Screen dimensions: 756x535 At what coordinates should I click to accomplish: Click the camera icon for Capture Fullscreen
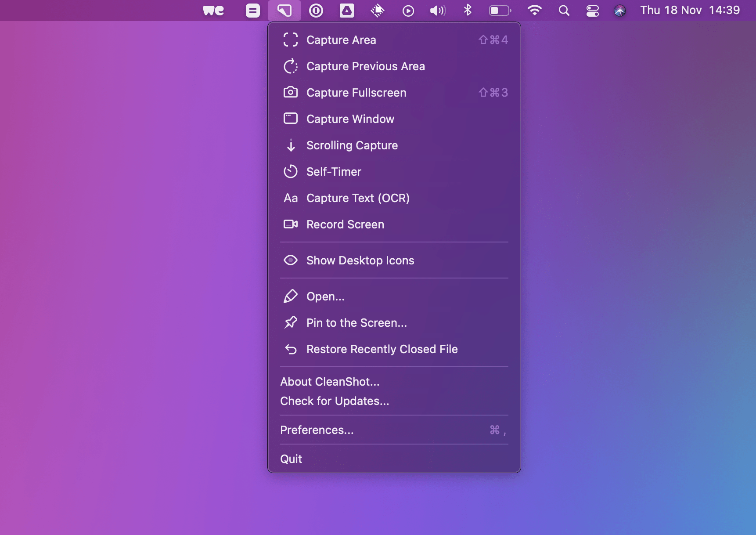click(x=291, y=92)
